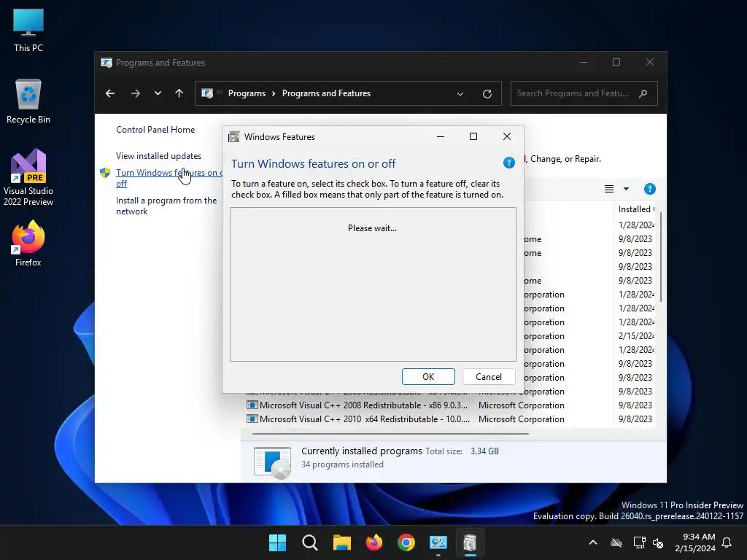Select Microsoft Visual C++ 2008 Redistributable x86 row

(x=450, y=405)
